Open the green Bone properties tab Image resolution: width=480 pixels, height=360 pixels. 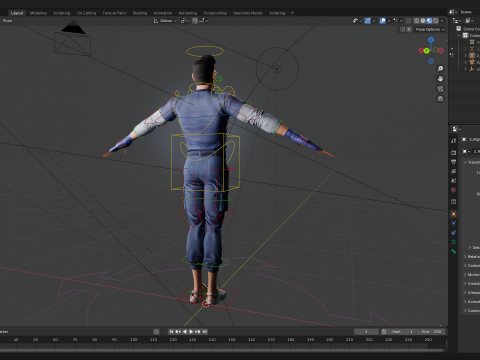click(454, 251)
